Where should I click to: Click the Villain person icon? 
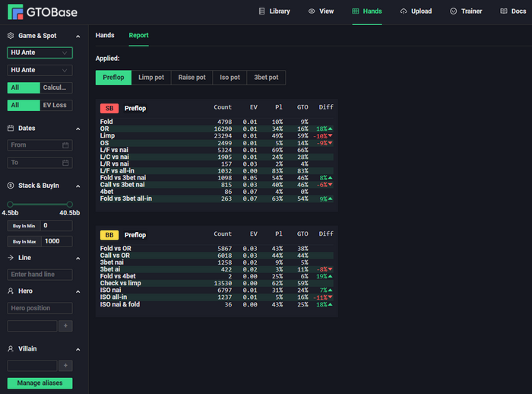click(11, 349)
